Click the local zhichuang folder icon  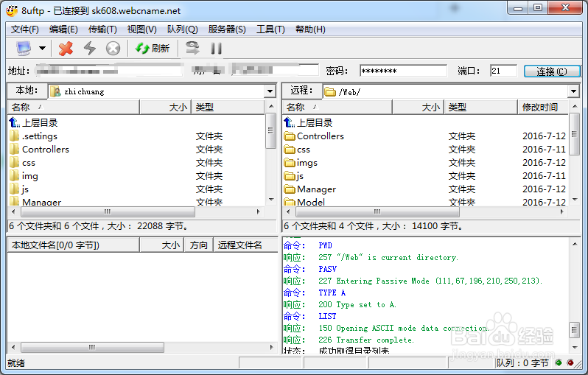click(55, 91)
